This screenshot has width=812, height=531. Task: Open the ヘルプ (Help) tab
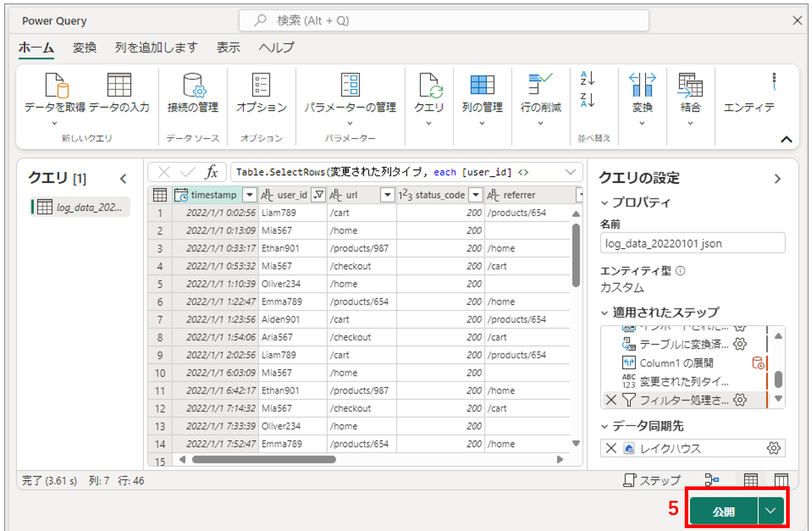pos(276,47)
